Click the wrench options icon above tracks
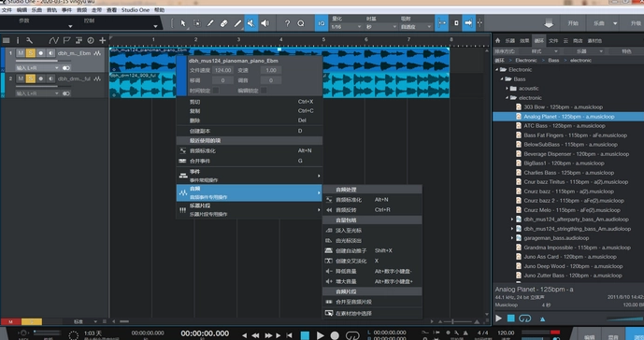This screenshot has width=644, height=340. (x=29, y=40)
